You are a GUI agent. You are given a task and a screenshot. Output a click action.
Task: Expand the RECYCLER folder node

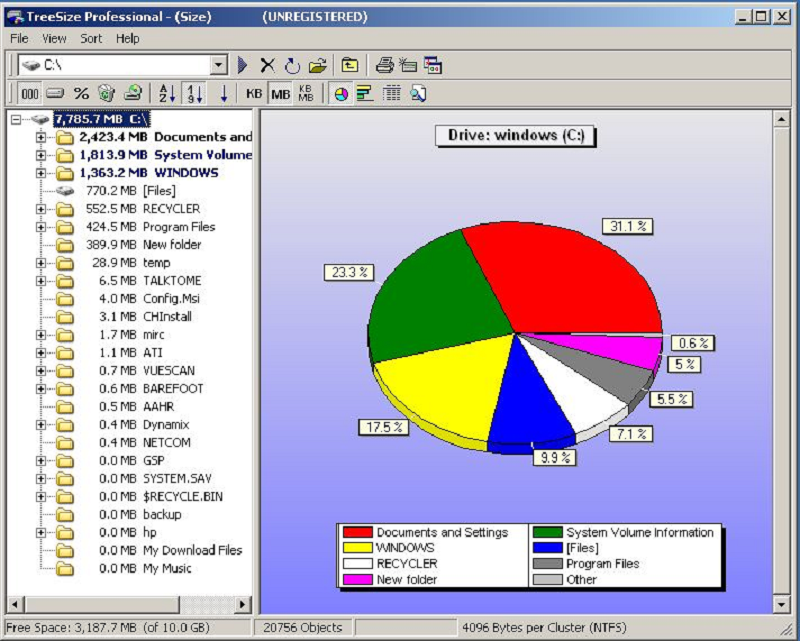click(x=41, y=209)
